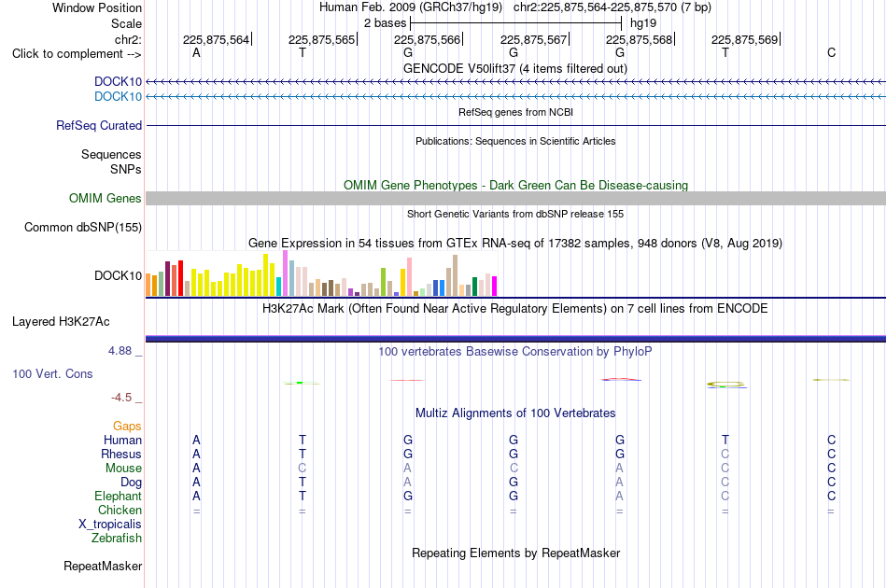
Task: Select the OMIM Genes track label
Action: (105, 199)
